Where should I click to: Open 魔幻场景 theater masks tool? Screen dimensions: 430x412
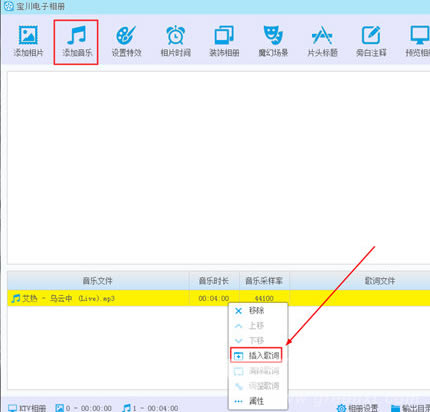273,41
